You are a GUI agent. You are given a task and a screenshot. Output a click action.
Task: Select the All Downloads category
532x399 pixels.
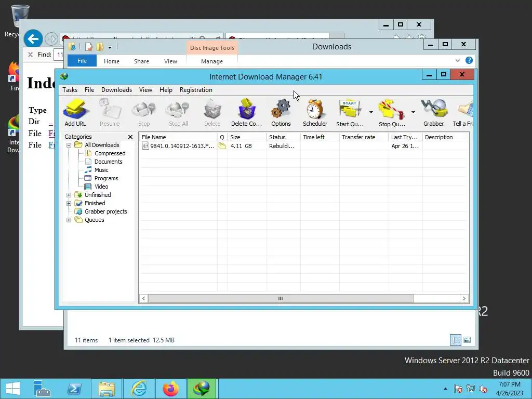coord(102,145)
